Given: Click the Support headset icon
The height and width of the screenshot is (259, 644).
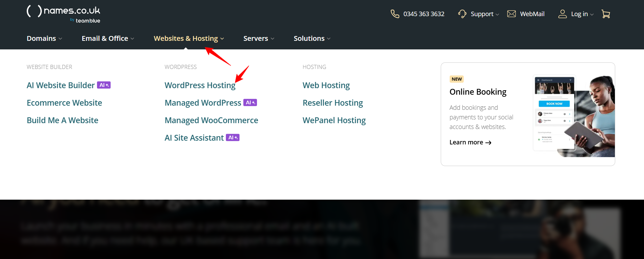Looking at the screenshot, I should (462, 14).
